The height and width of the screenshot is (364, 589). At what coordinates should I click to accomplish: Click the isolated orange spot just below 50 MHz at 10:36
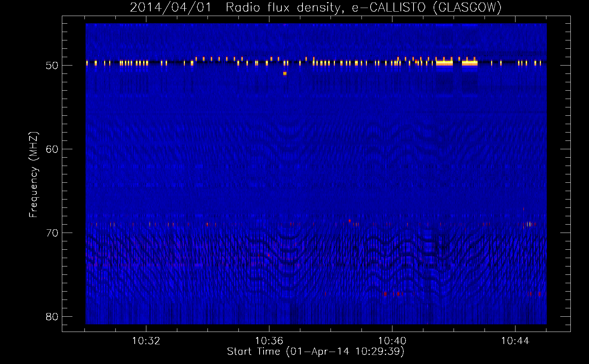pos(285,74)
